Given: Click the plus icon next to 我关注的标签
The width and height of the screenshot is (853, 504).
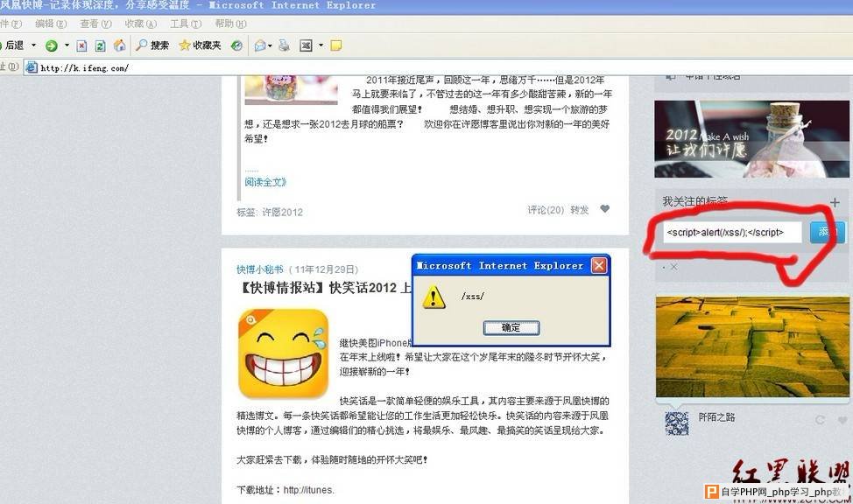Looking at the screenshot, I should [835, 203].
